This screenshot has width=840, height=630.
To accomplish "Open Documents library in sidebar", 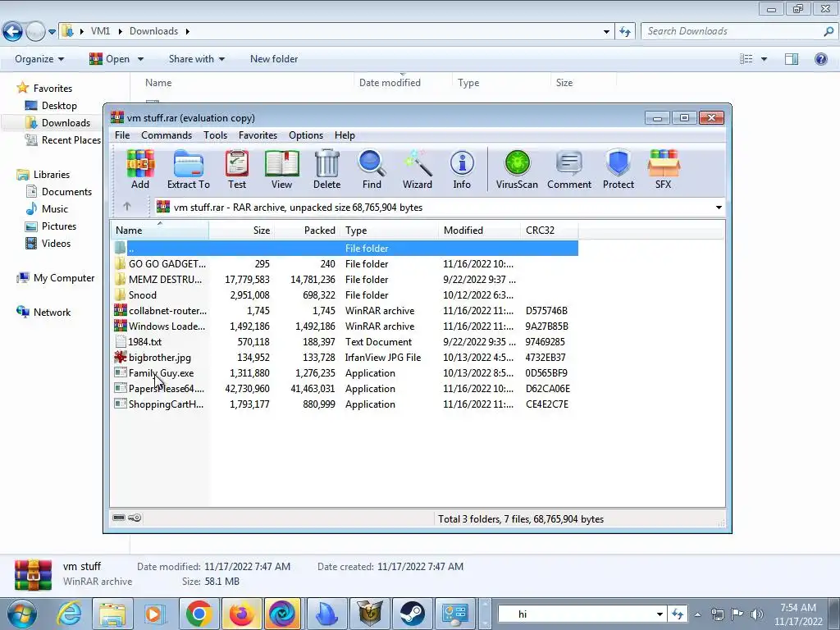I will [59, 192].
